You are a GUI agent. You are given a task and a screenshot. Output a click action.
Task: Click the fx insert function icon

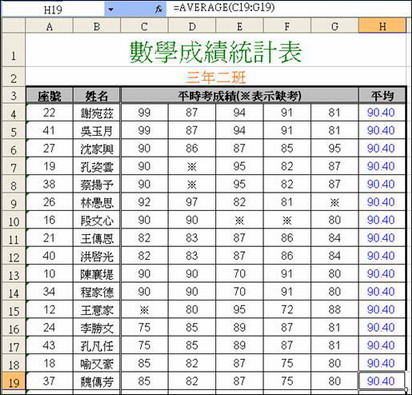pyautogui.click(x=159, y=9)
